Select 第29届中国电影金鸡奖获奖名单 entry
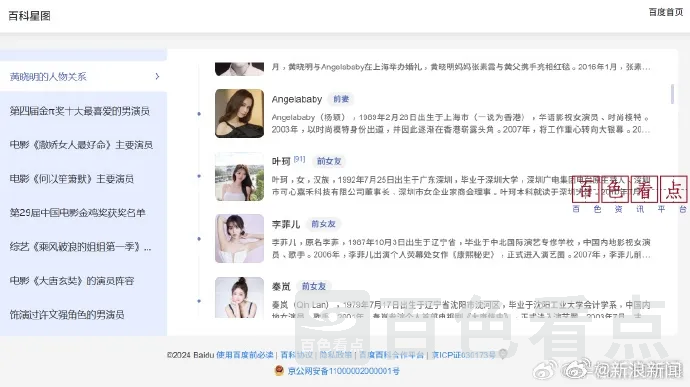Screen dimensions: 690x387 coord(77,213)
